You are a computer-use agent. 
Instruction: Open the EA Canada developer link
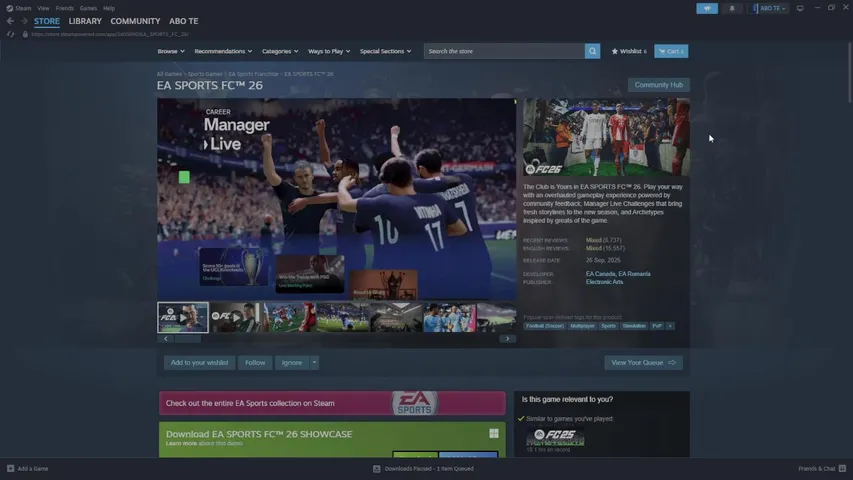click(601, 274)
